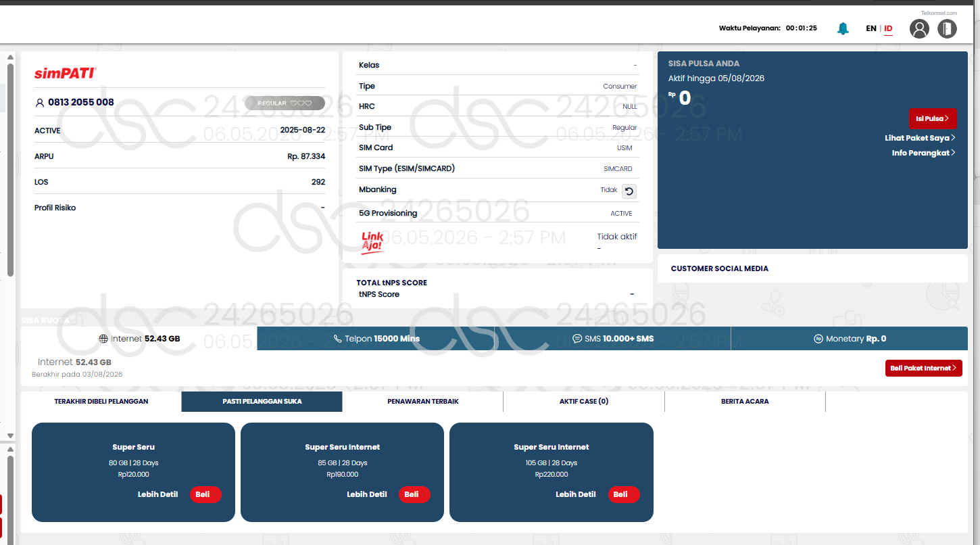Screen dimensions: 980x545
Task: Open Lebih Detil for Super Seru 80 GB
Action: point(157,494)
